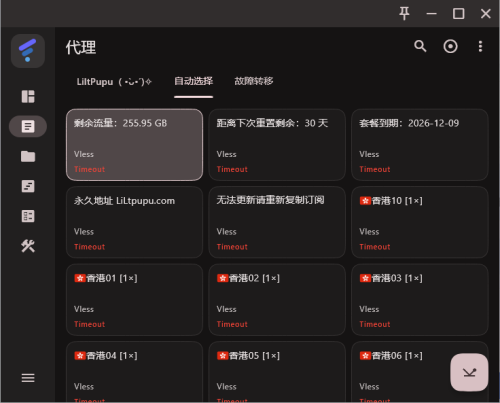Click Timeout on the 剩余流量 card
This screenshot has height=403, width=500.
pos(89,169)
